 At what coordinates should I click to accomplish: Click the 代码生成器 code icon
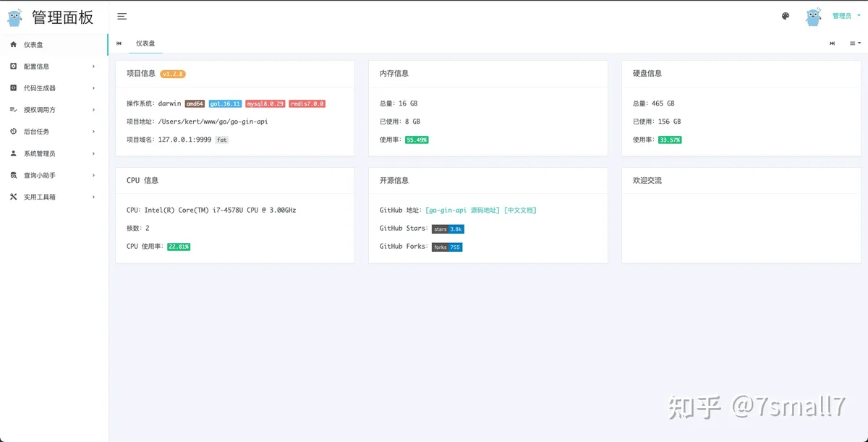(13, 88)
